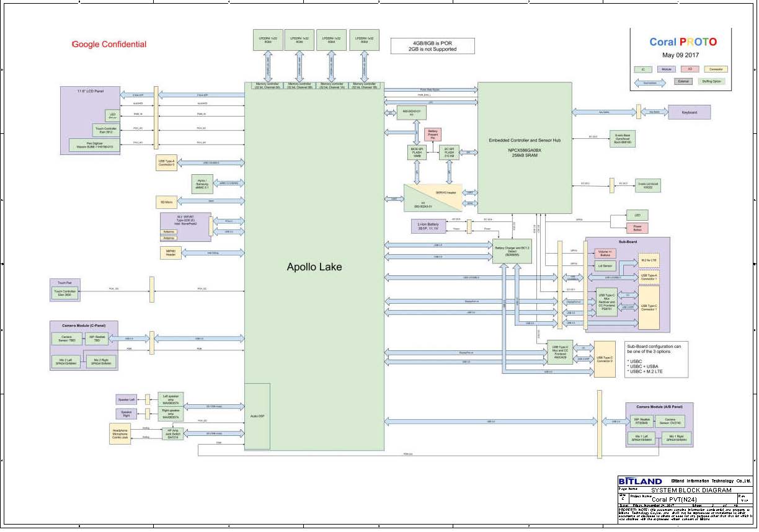The height and width of the screenshot is (532, 759).
Task: Select the Audio DSP block
Action: [257, 416]
